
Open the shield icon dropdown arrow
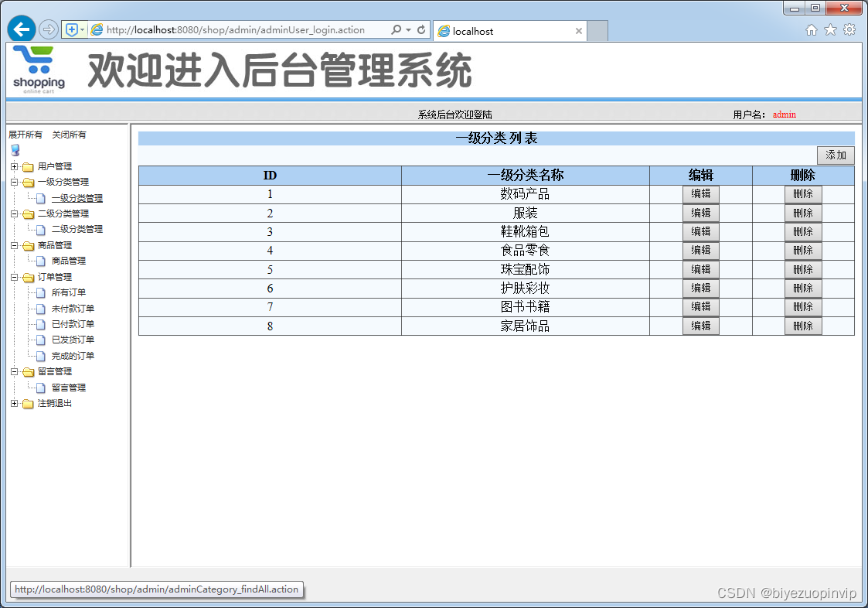click(x=83, y=30)
